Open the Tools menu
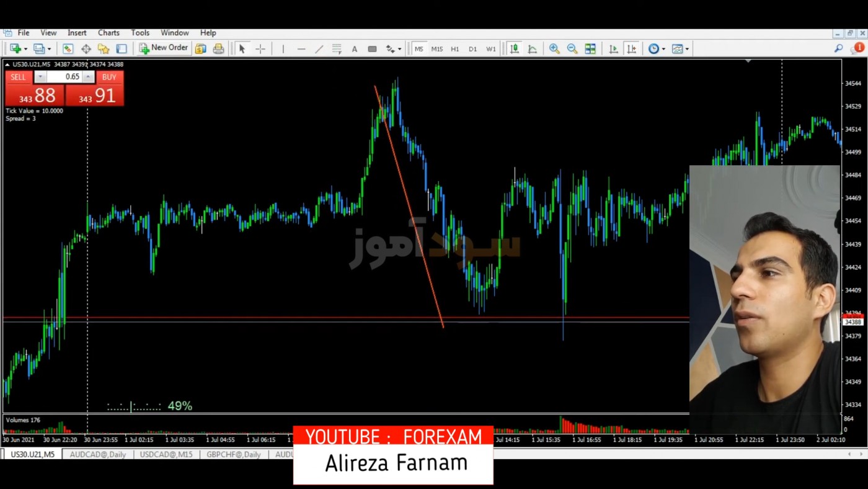The image size is (868, 489). (x=140, y=33)
